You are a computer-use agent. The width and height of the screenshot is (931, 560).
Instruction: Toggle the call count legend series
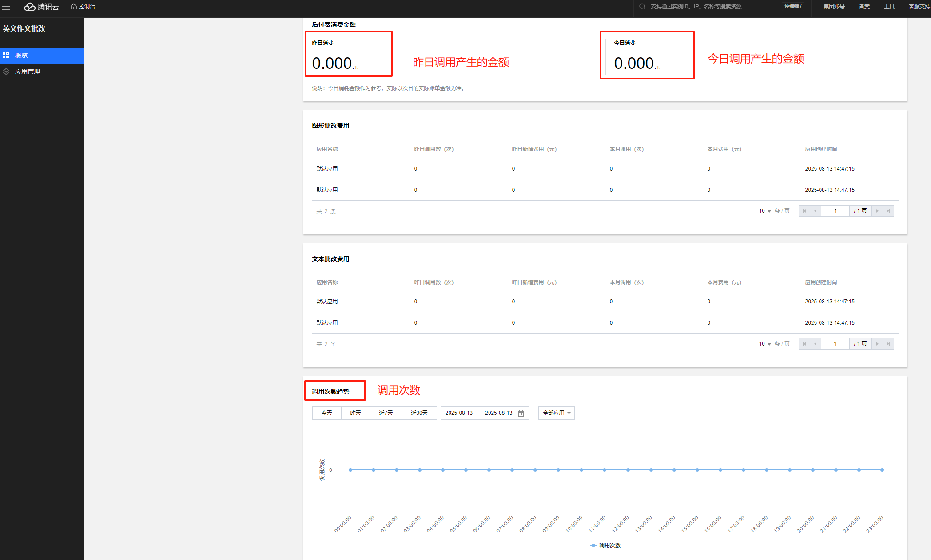pos(605,545)
